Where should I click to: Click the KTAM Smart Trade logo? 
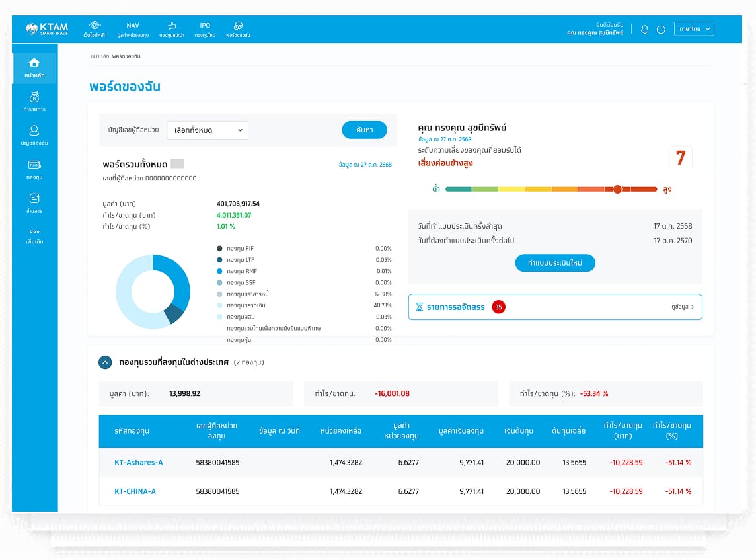click(48, 29)
